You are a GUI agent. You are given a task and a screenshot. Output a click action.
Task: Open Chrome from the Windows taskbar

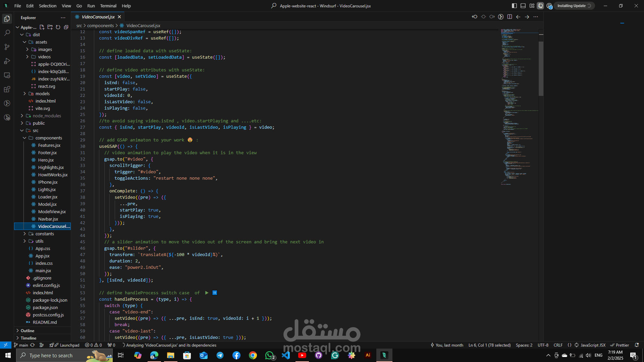pyautogui.click(x=253, y=355)
